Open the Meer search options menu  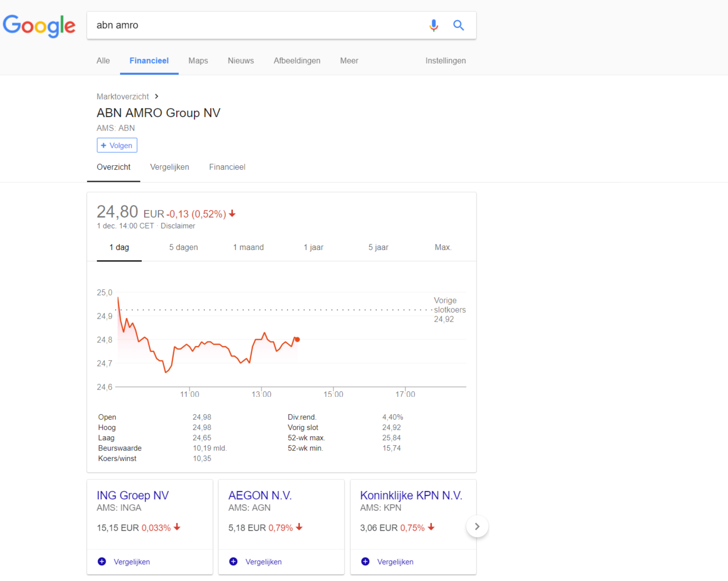(x=349, y=61)
